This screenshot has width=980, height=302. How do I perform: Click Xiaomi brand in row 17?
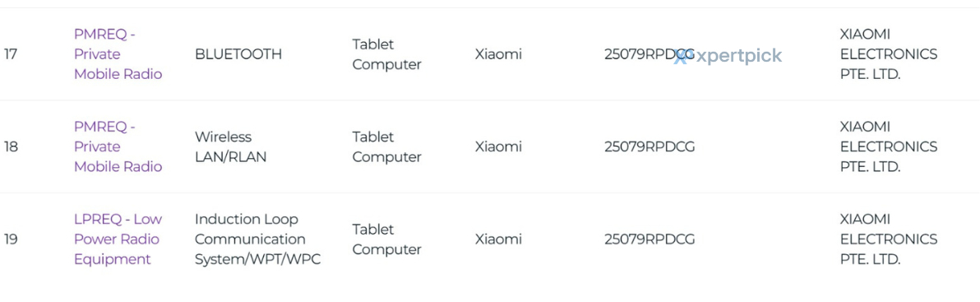(498, 54)
